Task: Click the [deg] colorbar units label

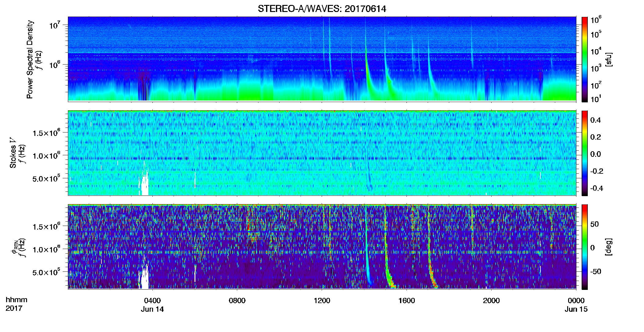Action: click(609, 247)
